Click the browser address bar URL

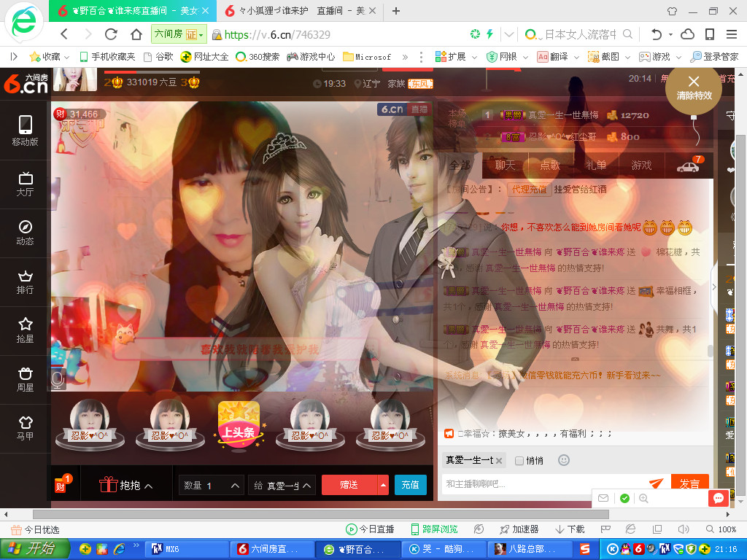tap(277, 34)
